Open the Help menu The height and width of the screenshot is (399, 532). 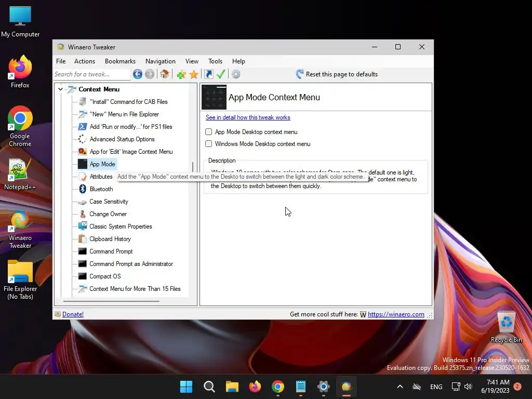pos(238,61)
